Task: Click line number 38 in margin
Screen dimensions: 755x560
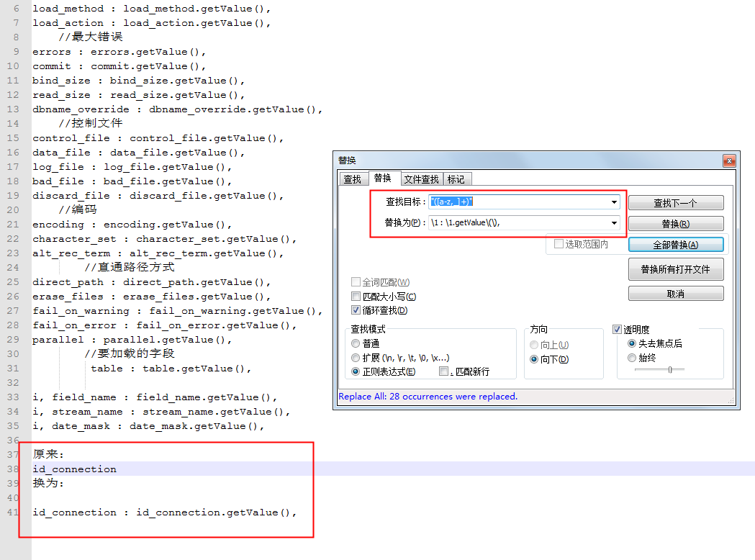Action: coord(13,469)
